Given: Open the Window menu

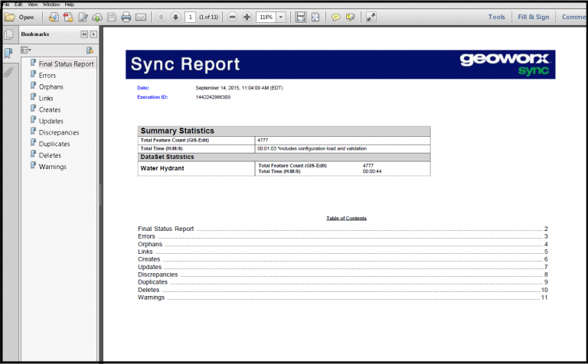Looking at the screenshot, I should click(x=51, y=5).
